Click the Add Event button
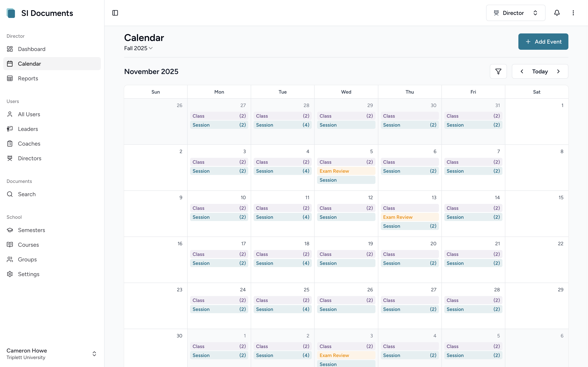This screenshot has height=367, width=588. coord(543,42)
